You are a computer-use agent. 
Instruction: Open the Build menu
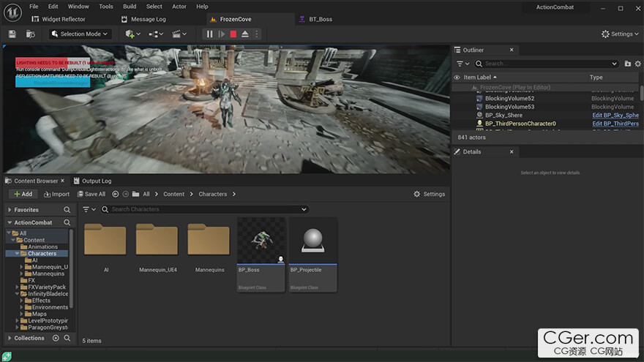[130, 7]
